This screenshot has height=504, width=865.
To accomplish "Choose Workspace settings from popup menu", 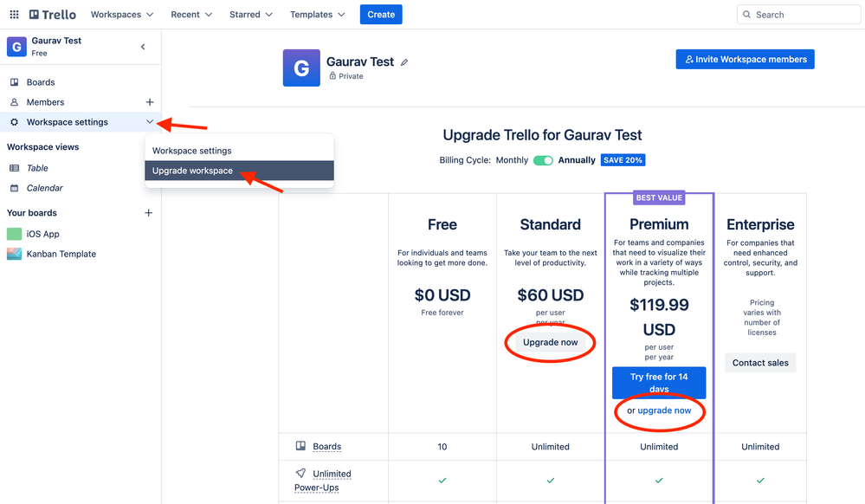I will click(x=239, y=151).
